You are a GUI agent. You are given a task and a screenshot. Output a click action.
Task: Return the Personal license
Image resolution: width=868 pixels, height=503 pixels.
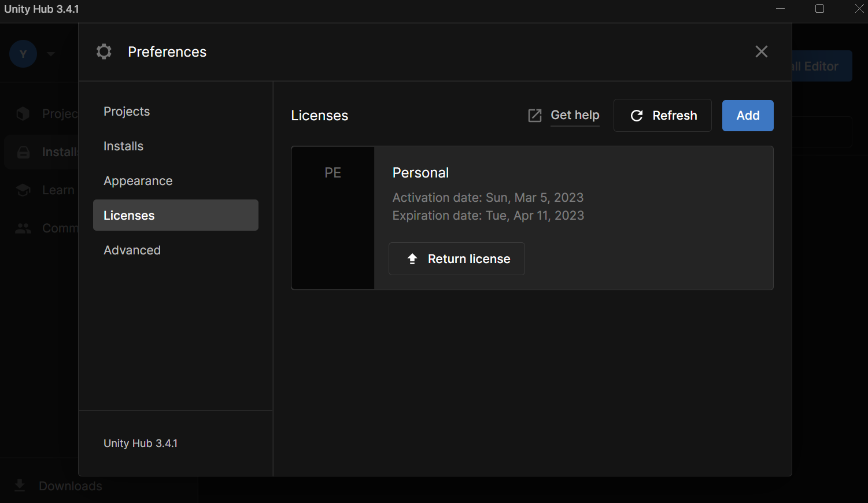pos(457,258)
